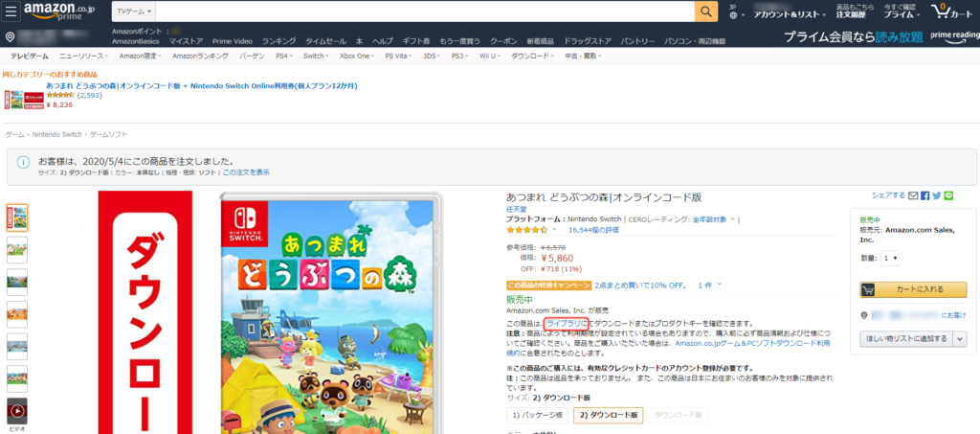Open ギフト券 in navigation bar
Viewport: 980px width, 434px height.
(x=415, y=41)
